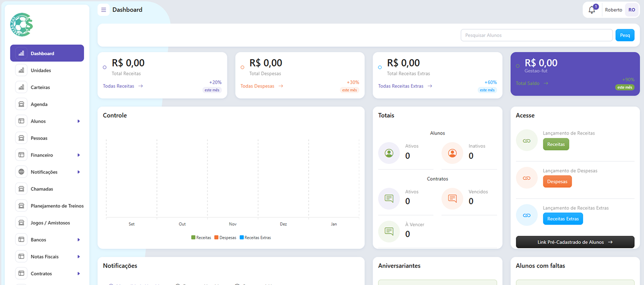Screen dimensions: 644x285
Task: Click the Pesquisar Alunos search field
Action: pyautogui.click(x=536, y=35)
